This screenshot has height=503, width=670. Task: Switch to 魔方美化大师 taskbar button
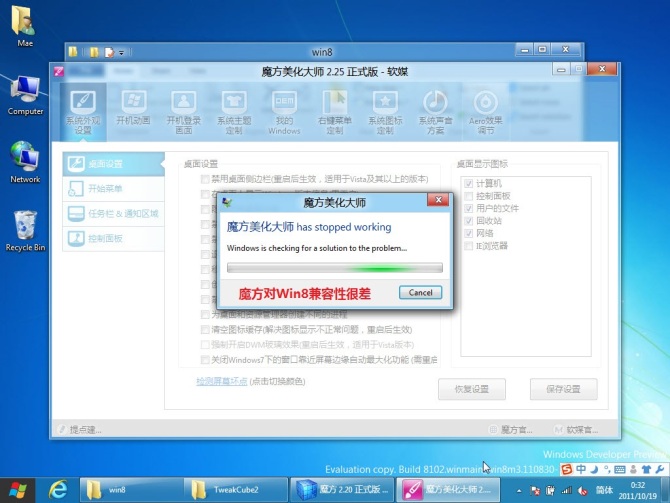[448, 490]
